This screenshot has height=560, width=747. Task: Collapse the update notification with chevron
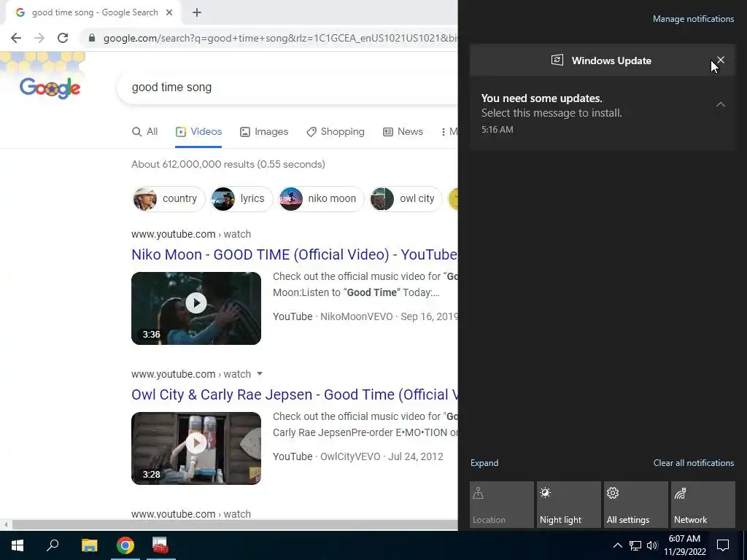click(x=720, y=104)
